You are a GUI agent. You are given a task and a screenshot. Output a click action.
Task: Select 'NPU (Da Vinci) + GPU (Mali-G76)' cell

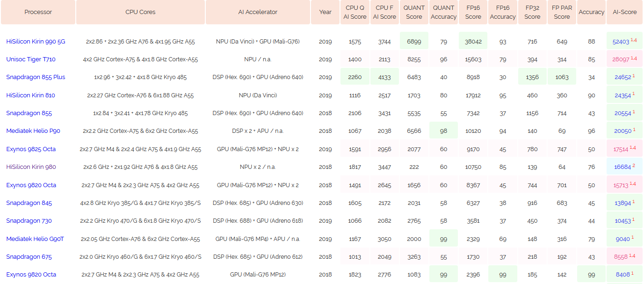click(258, 42)
